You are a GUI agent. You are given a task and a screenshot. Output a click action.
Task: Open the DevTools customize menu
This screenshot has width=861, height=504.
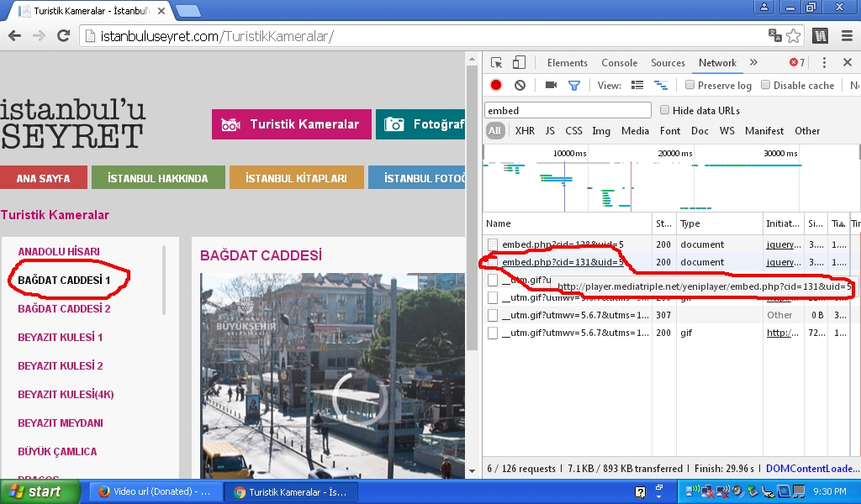click(824, 62)
